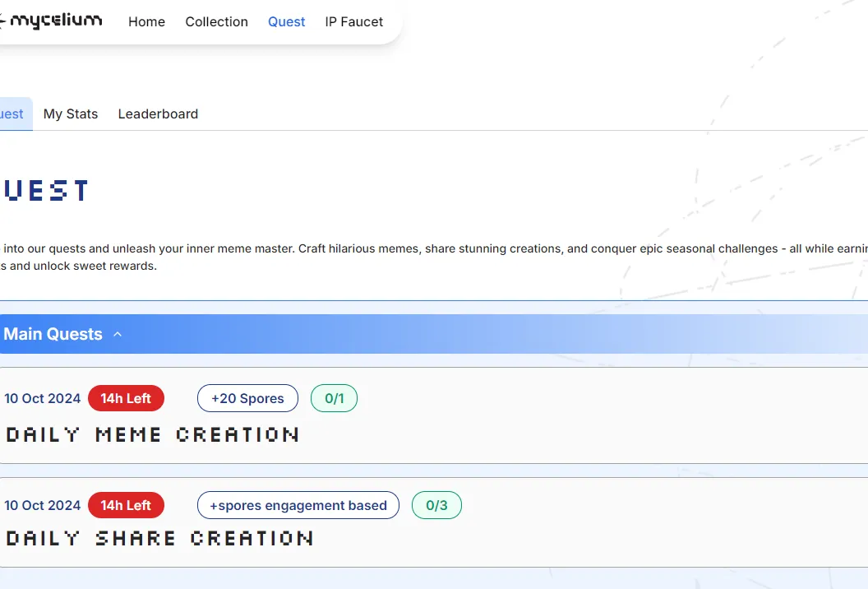Click 14h Left badge on Daily Share Creation
This screenshot has width=868, height=589.
pyautogui.click(x=126, y=506)
